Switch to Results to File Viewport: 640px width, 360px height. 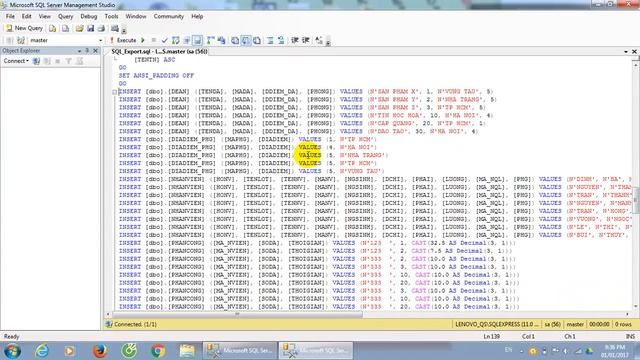point(257,40)
